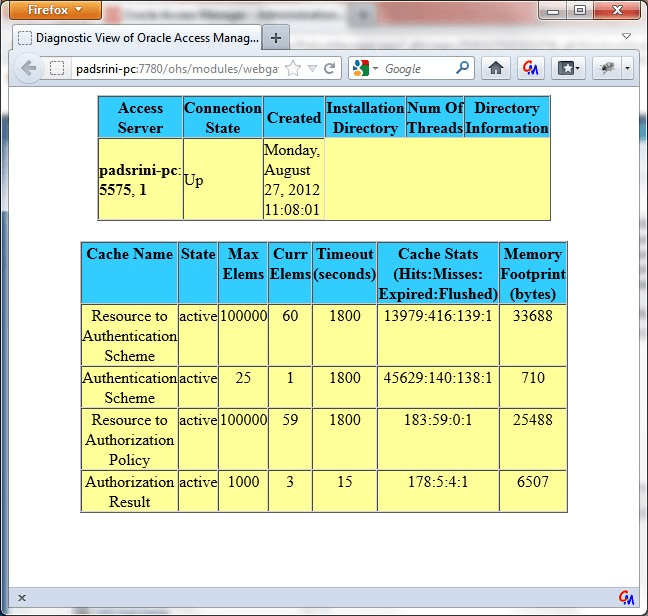Go back with the browser back arrow
648x616 pixels.
click(29, 68)
